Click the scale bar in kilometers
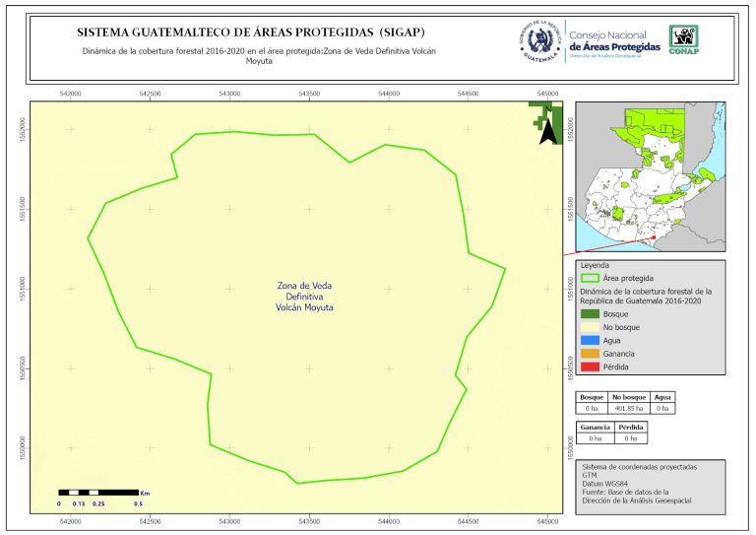This screenshot has width=756, height=535. pos(97,492)
